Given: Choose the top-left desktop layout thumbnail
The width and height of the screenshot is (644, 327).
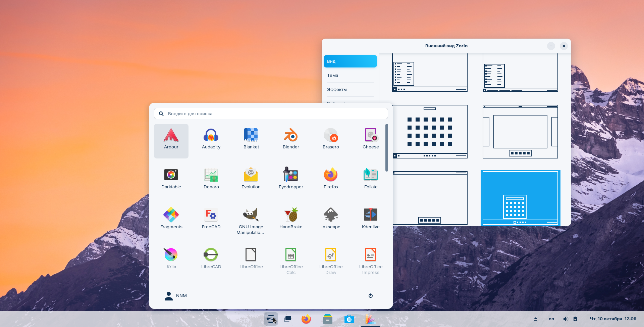Looking at the screenshot, I should pos(430,73).
